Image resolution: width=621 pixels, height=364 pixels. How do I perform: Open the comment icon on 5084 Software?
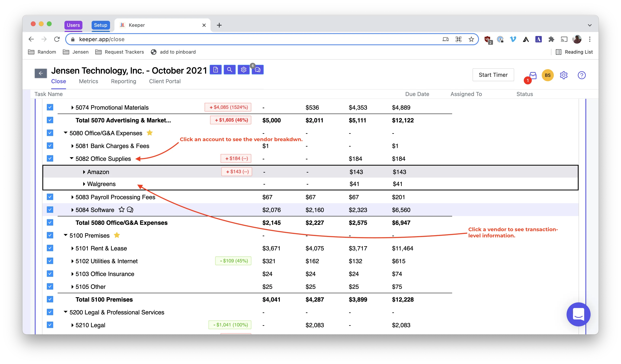[130, 210]
